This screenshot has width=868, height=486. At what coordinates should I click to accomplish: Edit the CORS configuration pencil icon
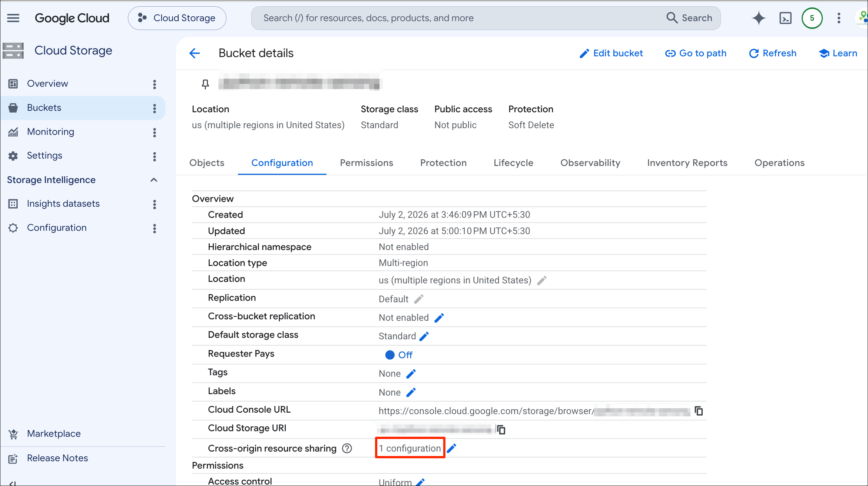coord(451,448)
